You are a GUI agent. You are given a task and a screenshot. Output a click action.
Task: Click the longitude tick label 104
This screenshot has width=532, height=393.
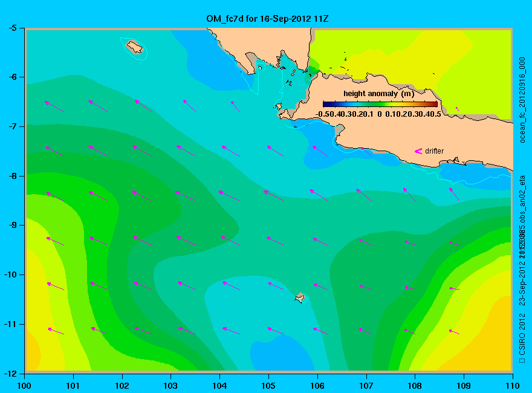(219, 386)
